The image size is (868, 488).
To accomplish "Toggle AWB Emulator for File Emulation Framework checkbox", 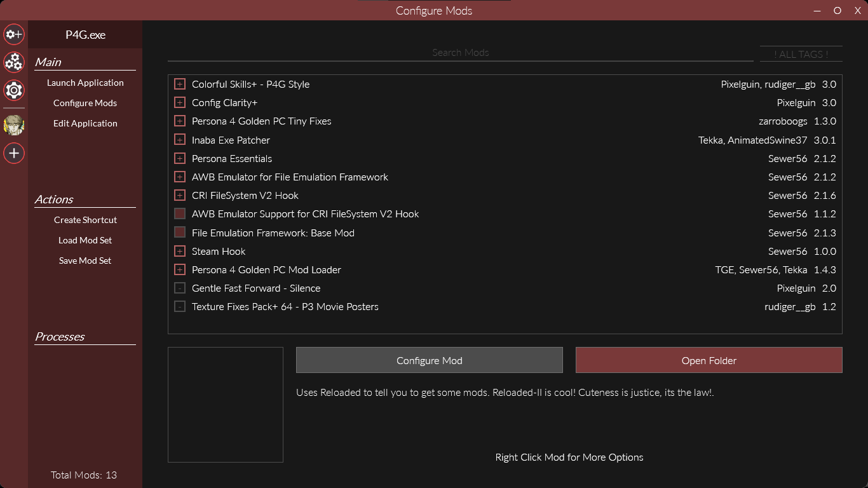I will pyautogui.click(x=180, y=177).
